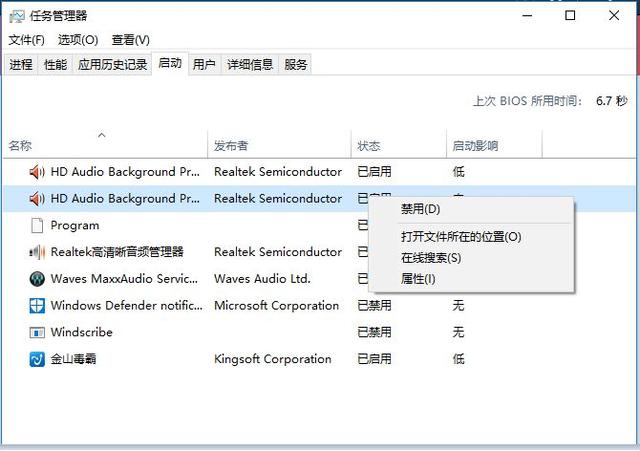Click the Windscribe entry icon
Image resolution: width=640 pixels, height=451 pixels.
coord(37,333)
